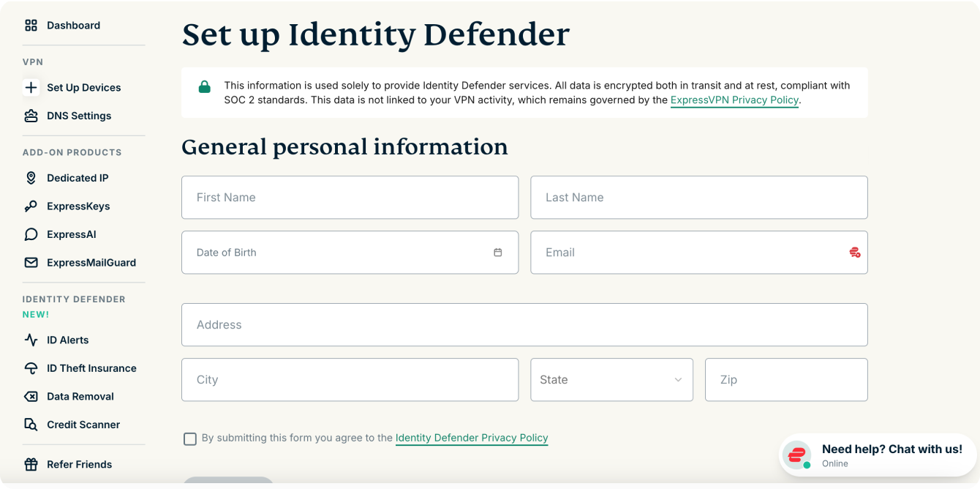Open Set Up Devices in sidebar
Image resolution: width=980 pixels, height=489 pixels.
click(83, 88)
